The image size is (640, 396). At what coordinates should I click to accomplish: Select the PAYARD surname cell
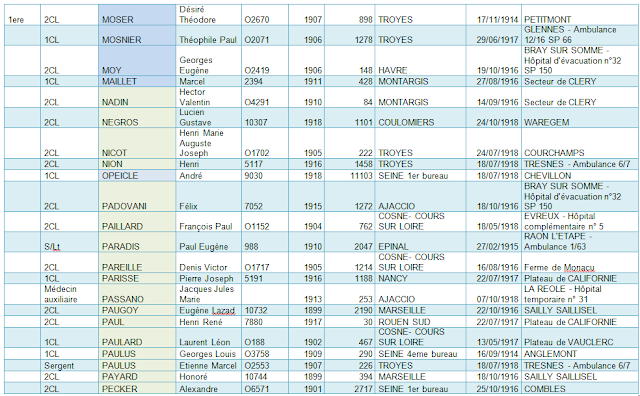tap(137, 376)
